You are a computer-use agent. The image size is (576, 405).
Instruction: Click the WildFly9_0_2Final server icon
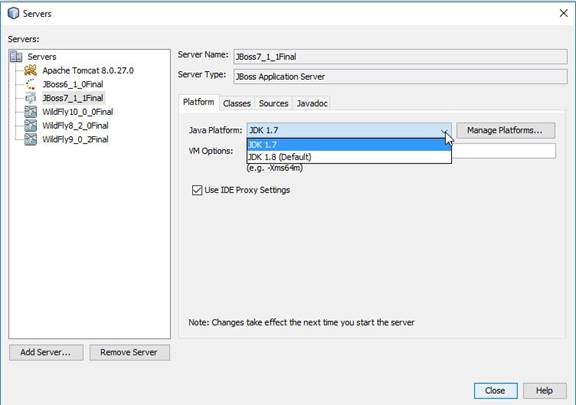[x=30, y=139]
